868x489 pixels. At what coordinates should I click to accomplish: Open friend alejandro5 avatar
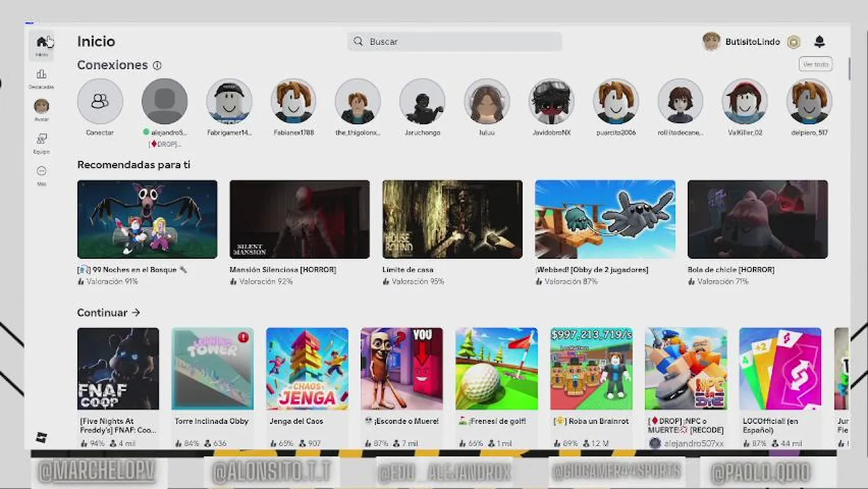[x=164, y=101]
